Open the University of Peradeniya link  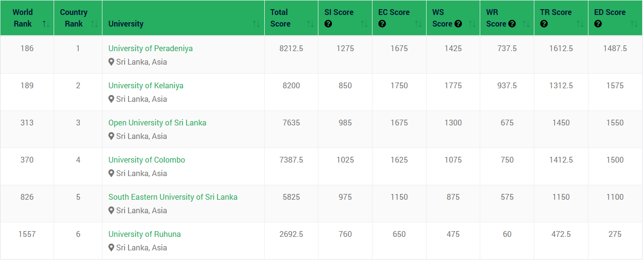(150, 48)
